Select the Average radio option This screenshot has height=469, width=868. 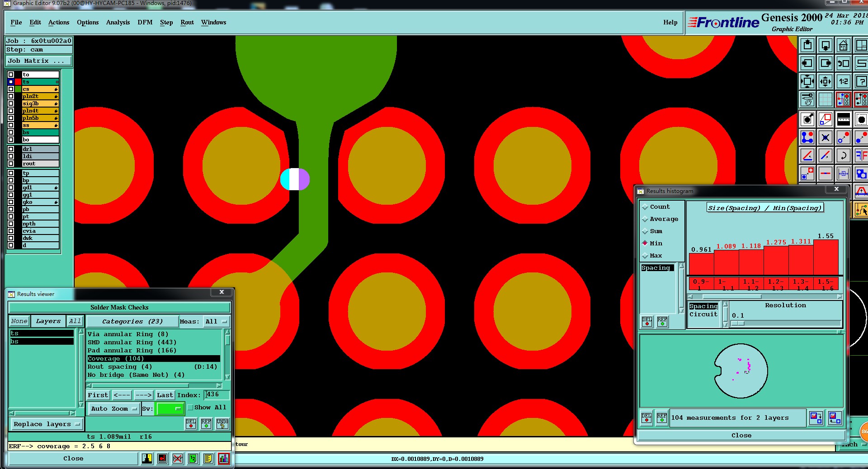645,219
